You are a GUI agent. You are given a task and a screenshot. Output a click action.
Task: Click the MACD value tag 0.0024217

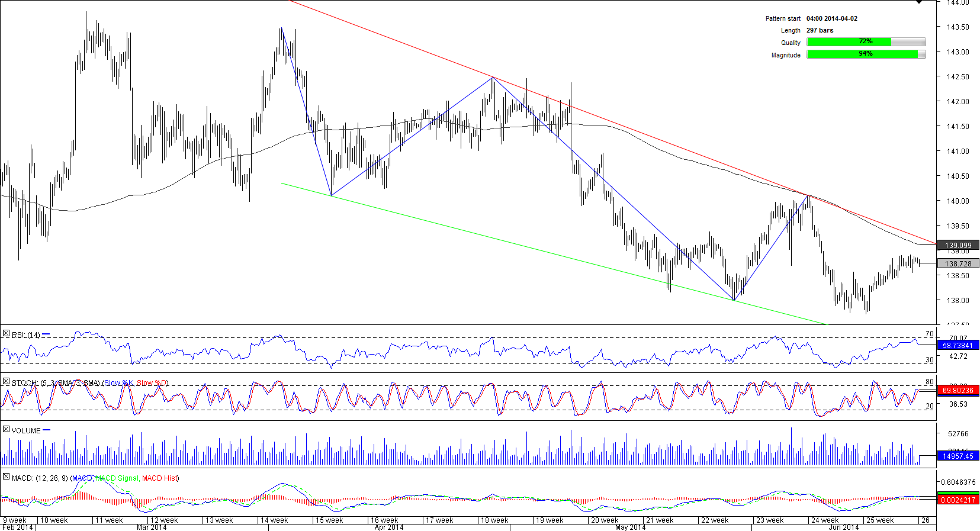[958, 500]
